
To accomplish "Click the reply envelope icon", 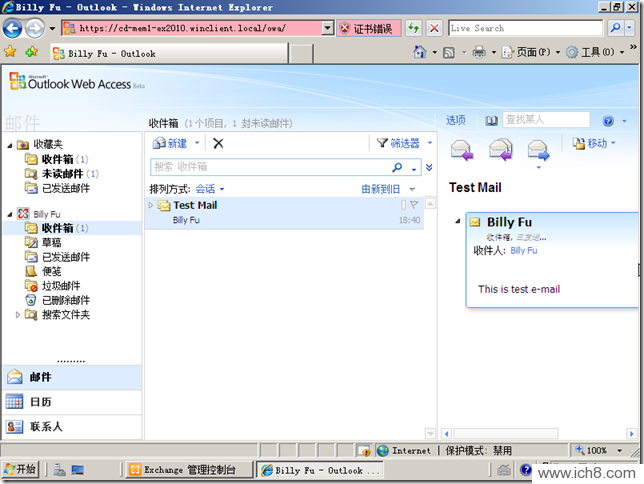I will coord(462,150).
